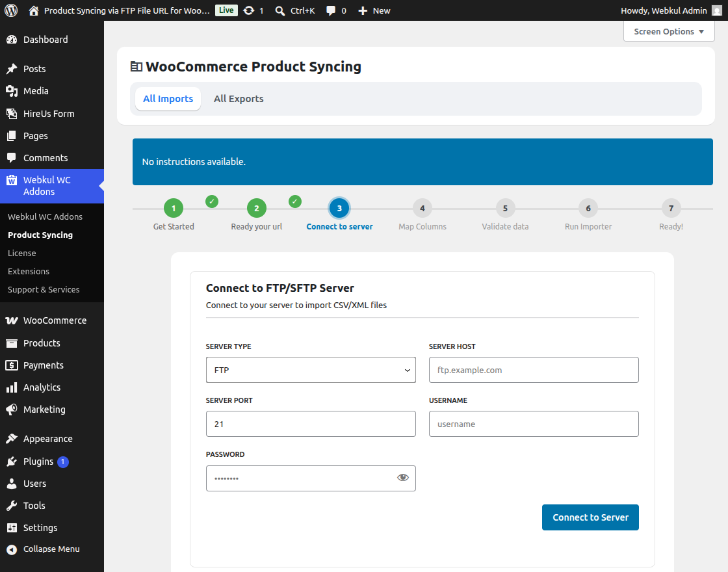The width and height of the screenshot is (728, 572).
Task: Click the HireUs Form icon
Action: (x=12, y=114)
